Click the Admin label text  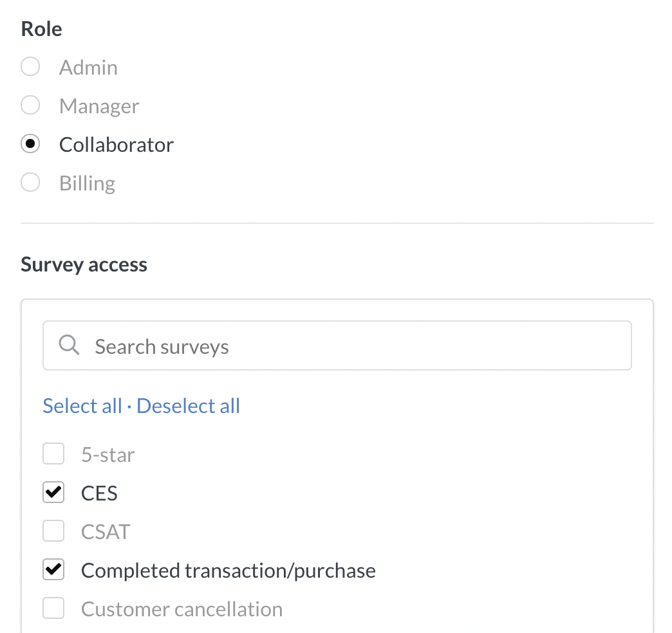88,68
